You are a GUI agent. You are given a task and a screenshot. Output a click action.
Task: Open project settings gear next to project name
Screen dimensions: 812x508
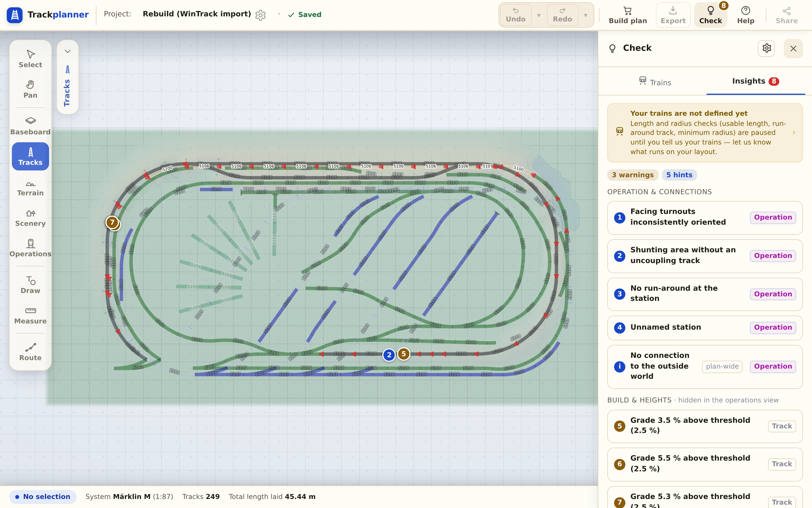[261, 15]
